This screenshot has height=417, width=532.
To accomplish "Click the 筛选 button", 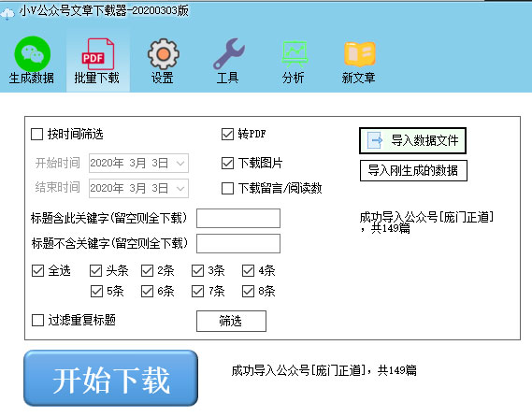I will (x=231, y=321).
